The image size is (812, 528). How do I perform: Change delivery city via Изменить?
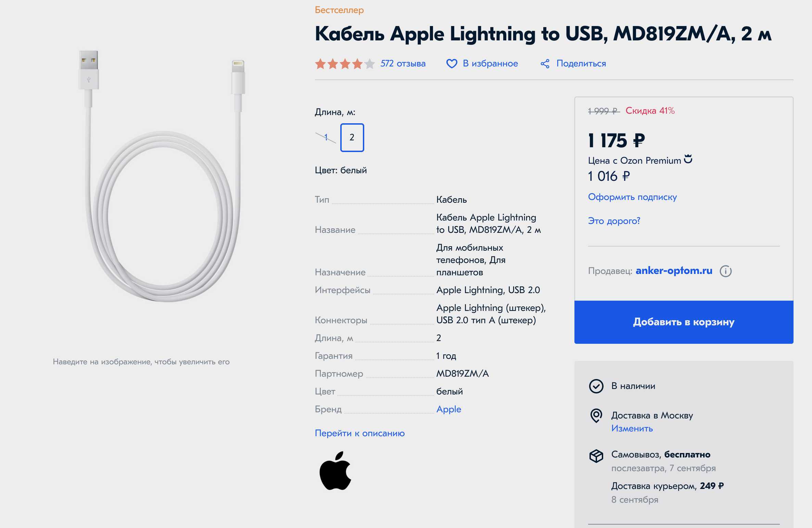point(632,428)
